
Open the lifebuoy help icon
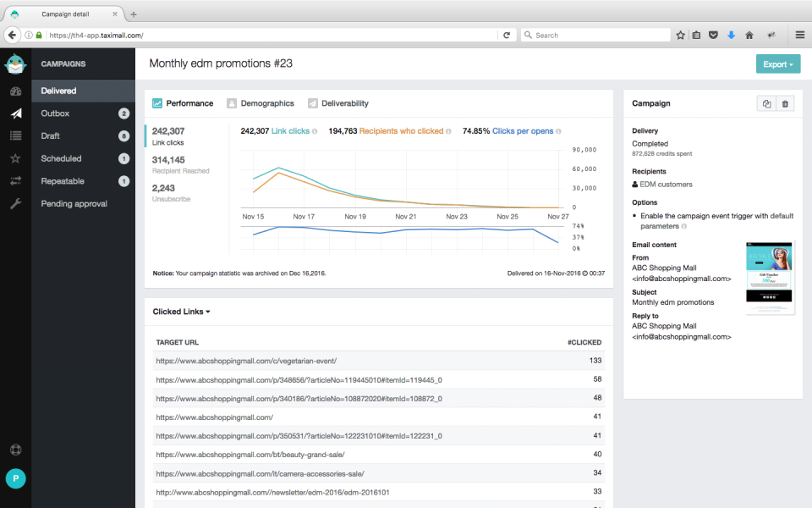click(x=15, y=450)
